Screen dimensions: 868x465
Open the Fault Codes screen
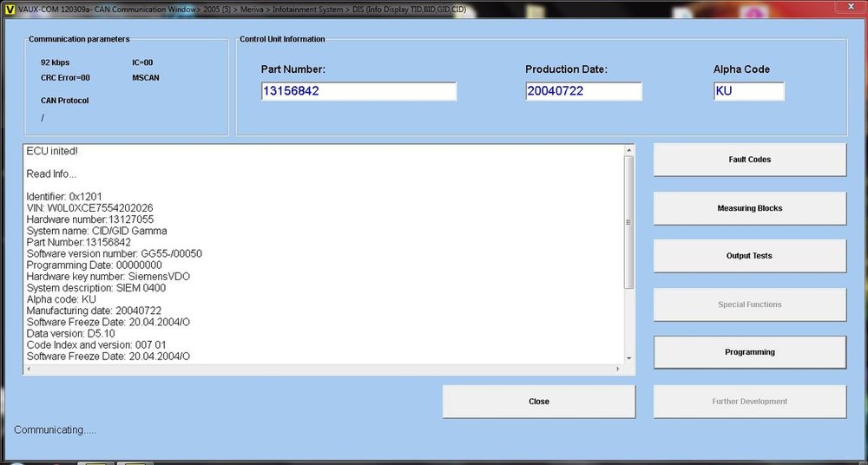(749, 160)
